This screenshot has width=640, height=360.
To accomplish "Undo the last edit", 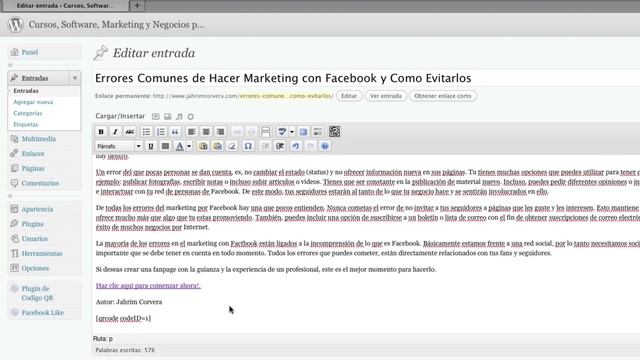I will pyautogui.click(x=296, y=146).
